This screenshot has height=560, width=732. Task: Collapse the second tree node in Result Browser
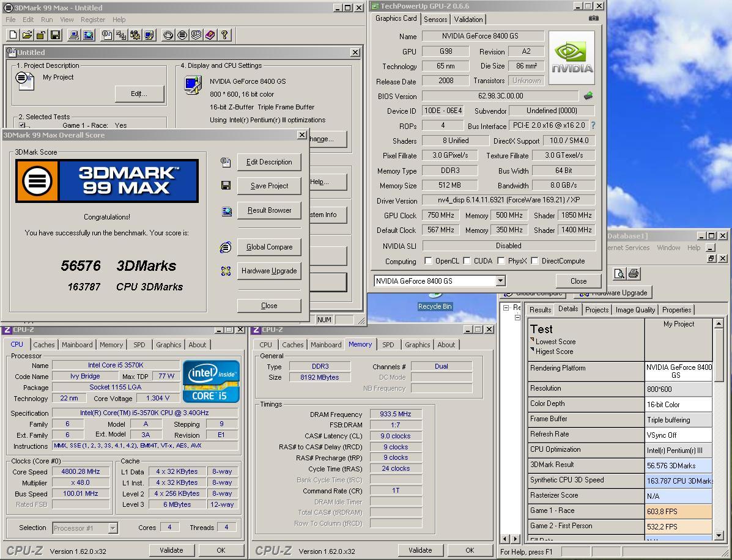pyautogui.click(x=517, y=318)
